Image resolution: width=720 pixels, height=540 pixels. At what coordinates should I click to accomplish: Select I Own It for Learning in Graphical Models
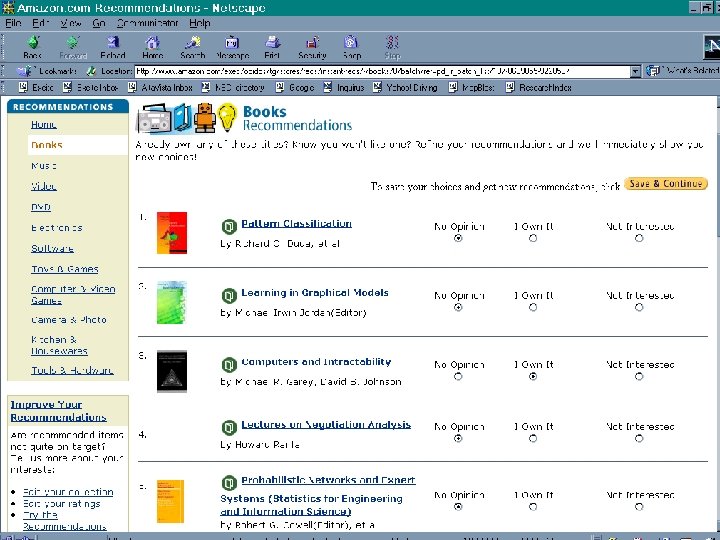[533, 307]
